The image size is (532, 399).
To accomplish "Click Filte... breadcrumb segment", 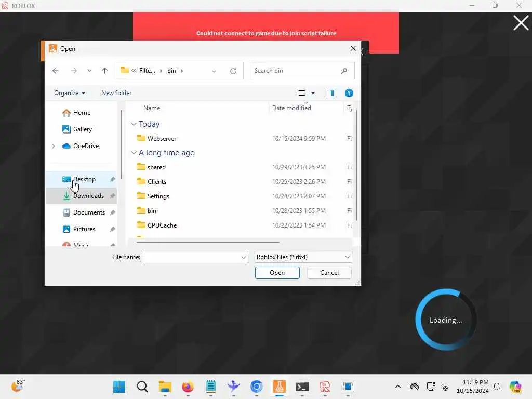I will [x=147, y=71].
